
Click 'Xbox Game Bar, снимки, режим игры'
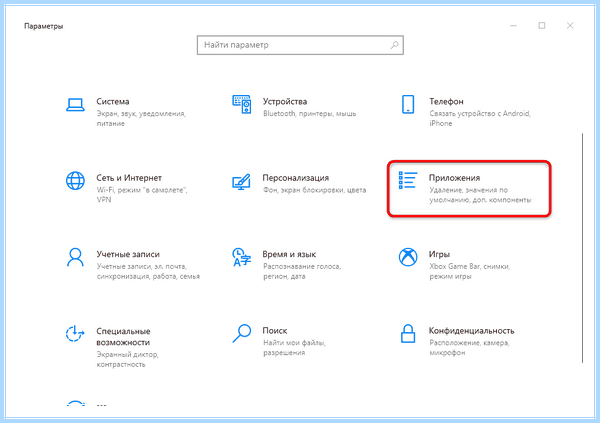coord(469,271)
